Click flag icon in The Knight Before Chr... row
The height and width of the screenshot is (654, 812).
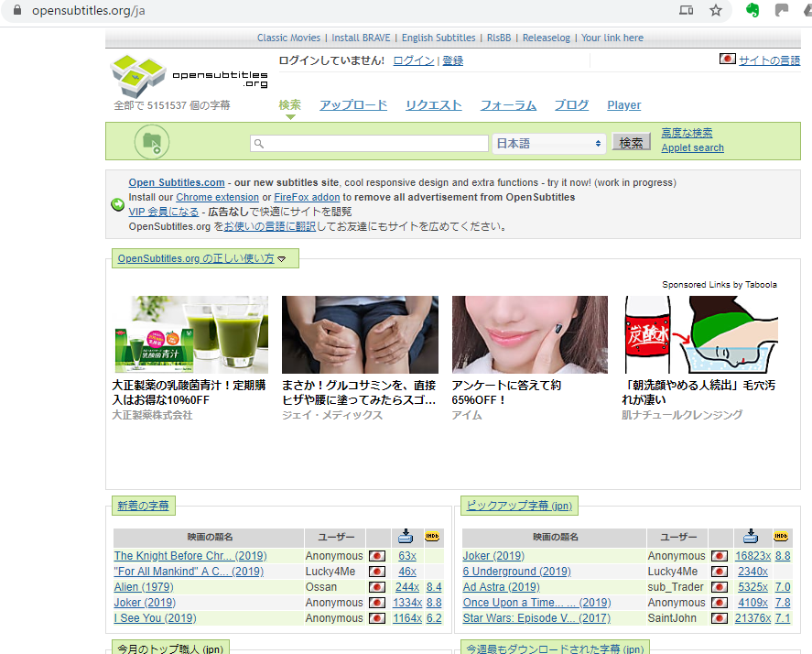377,556
